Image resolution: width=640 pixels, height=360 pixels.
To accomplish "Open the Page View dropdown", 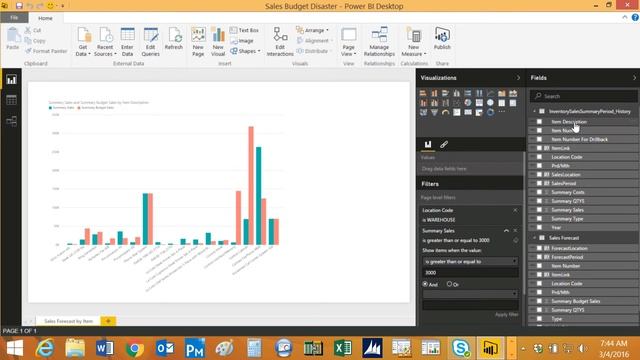I will 349,42.
